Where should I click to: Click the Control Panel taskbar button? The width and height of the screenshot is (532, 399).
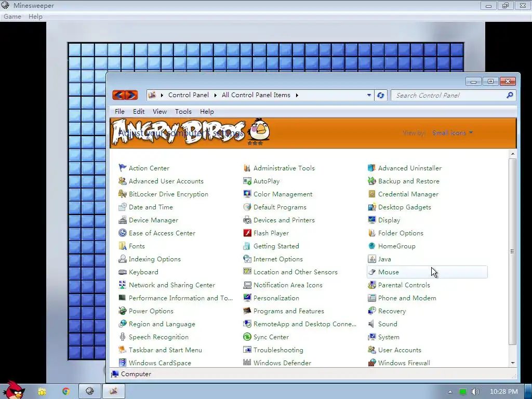pyautogui.click(x=114, y=391)
